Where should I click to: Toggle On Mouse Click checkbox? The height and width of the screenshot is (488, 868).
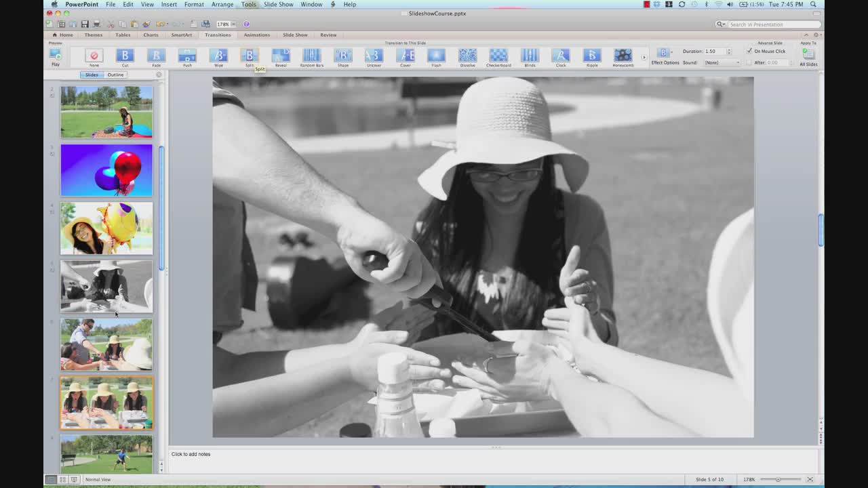[749, 51]
